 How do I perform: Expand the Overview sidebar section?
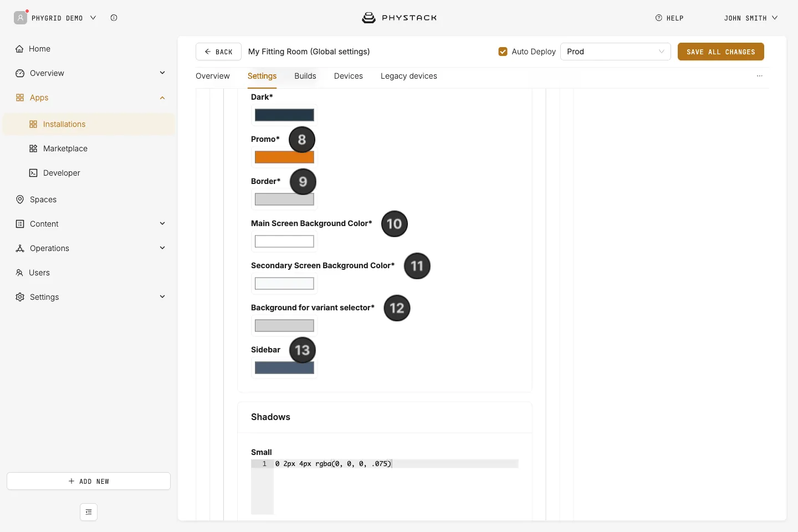pos(162,73)
